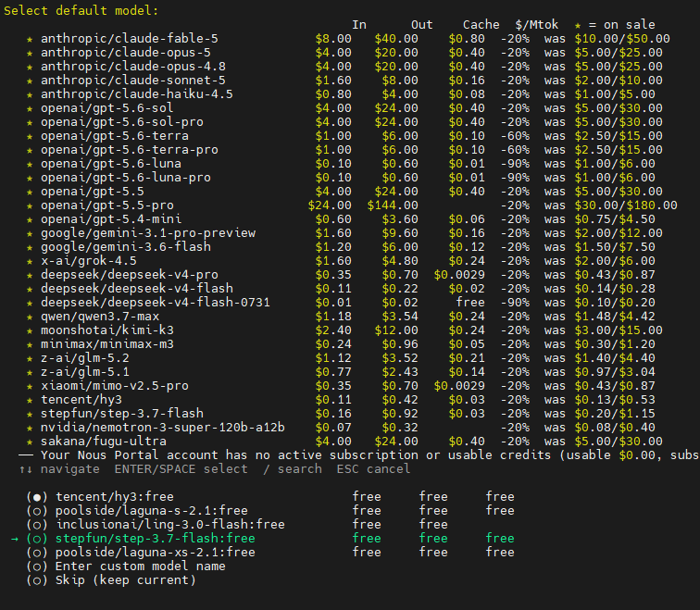Click the openai/gpt-5.6-terra model name
The width and height of the screenshot is (700, 610).
click(x=115, y=136)
